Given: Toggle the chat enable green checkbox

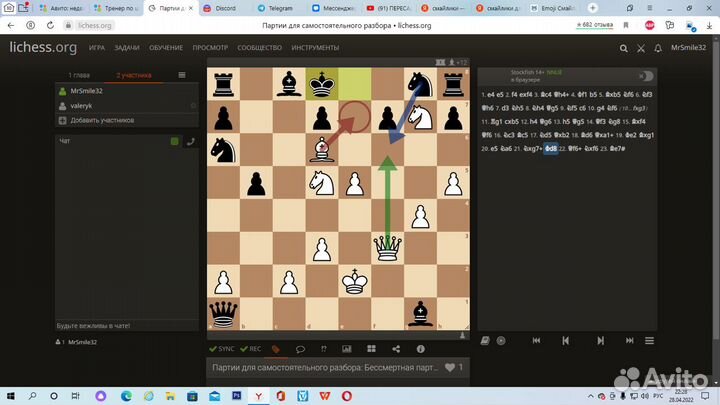Looking at the screenshot, I should [174, 142].
